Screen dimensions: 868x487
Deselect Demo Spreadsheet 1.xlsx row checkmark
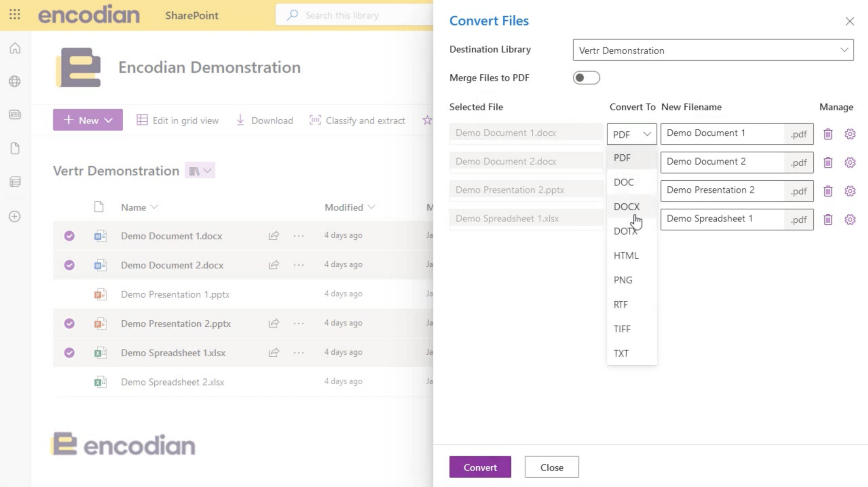[70, 353]
